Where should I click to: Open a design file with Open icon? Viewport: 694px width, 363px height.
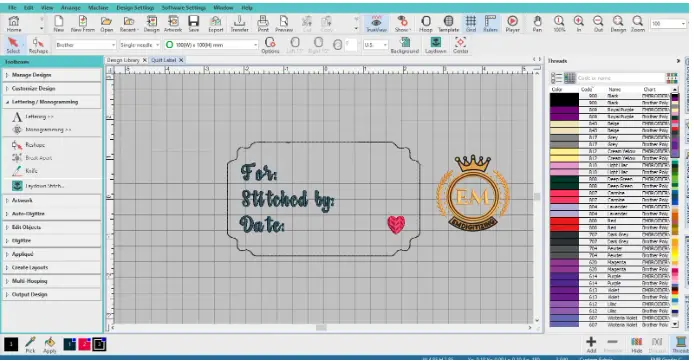pos(106,23)
